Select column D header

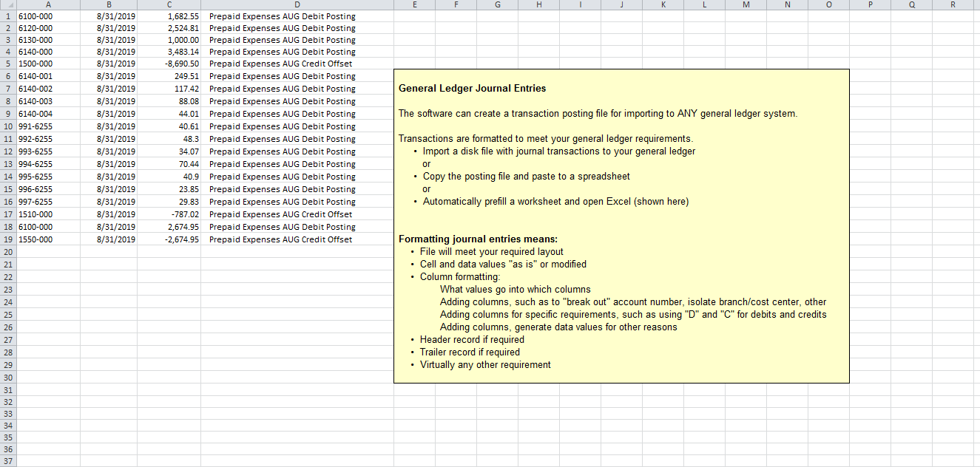[297, 4]
